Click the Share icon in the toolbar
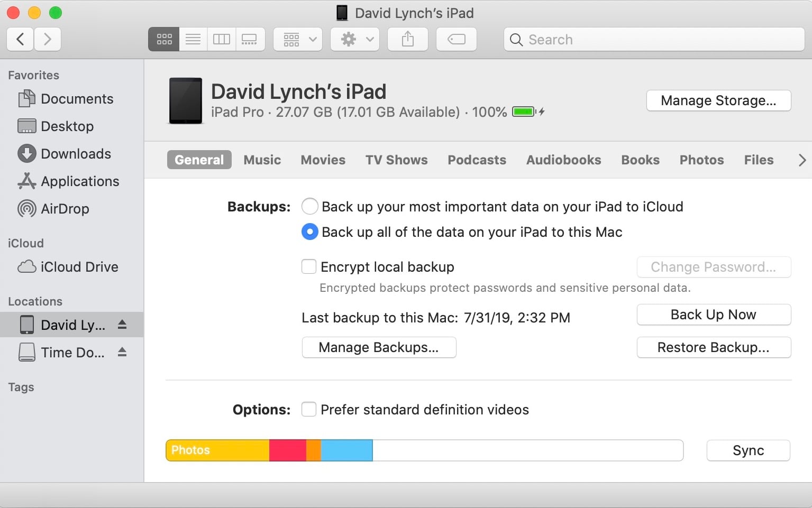Screen dimensions: 812x508 tap(407, 39)
